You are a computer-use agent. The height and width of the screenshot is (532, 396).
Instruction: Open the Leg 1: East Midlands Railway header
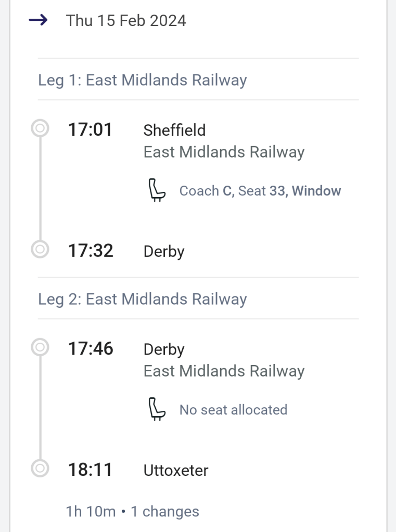coord(142,80)
